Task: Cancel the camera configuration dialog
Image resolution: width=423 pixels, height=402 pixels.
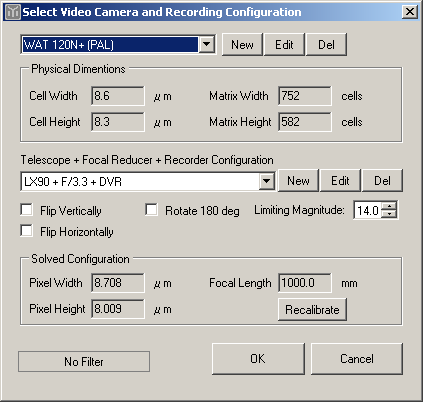Action: point(357,359)
